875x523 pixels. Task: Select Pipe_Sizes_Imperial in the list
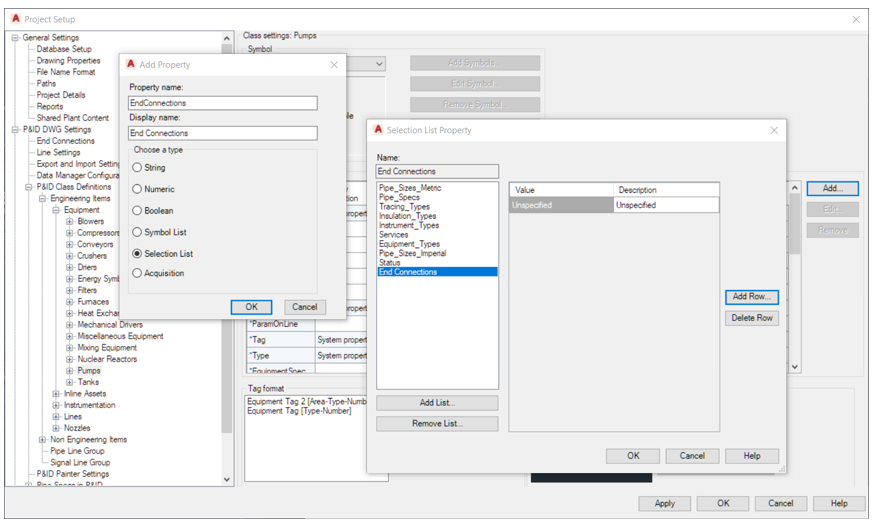413,253
